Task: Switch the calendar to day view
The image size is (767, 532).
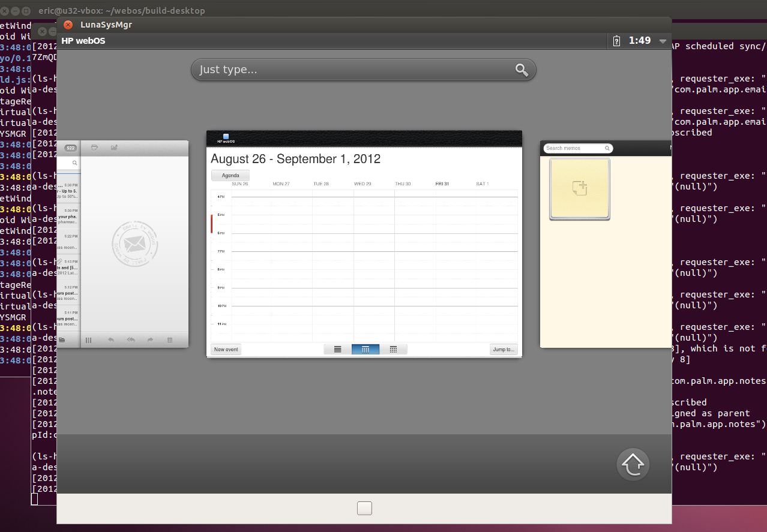Action: click(x=337, y=349)
